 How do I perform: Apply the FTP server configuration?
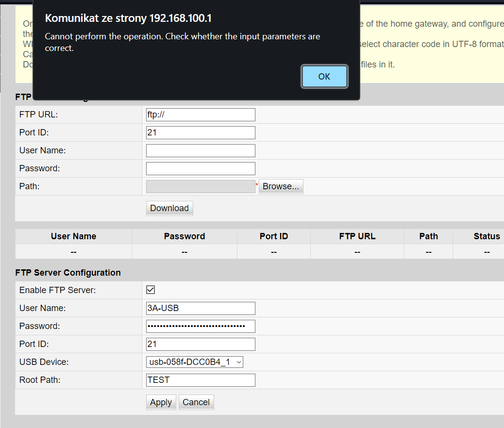pyautogui.click(x=161, y=402)
